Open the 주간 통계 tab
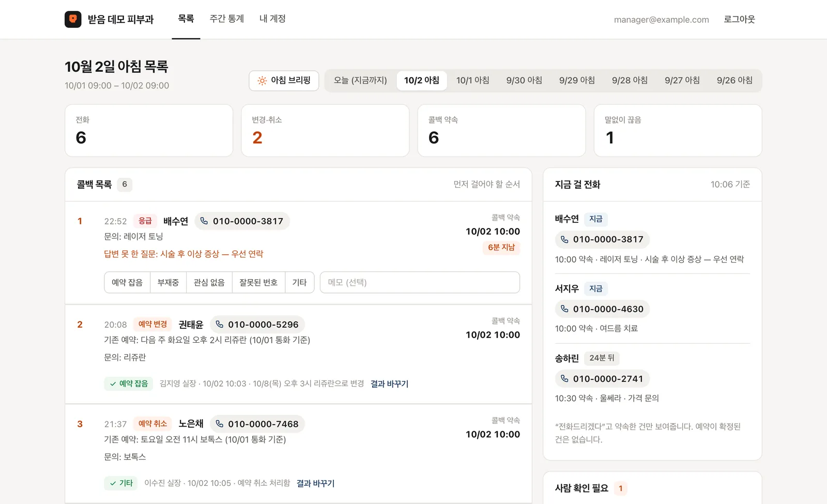Viewport: 827px width, 504px height. pos(226,19)
